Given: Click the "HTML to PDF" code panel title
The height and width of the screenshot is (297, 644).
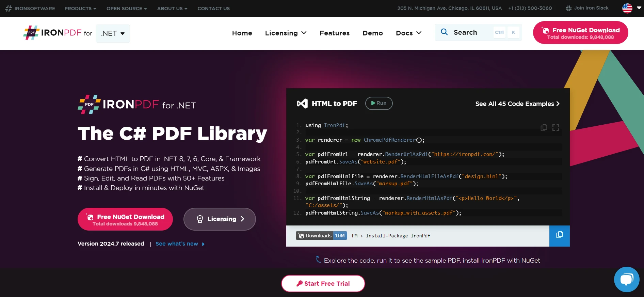Looking at the screenshot, I should click(x=334, y=104).
